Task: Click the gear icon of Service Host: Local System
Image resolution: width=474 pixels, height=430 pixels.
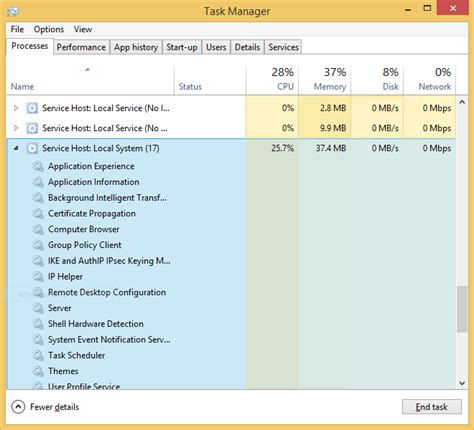Action: tap(32, 148)
